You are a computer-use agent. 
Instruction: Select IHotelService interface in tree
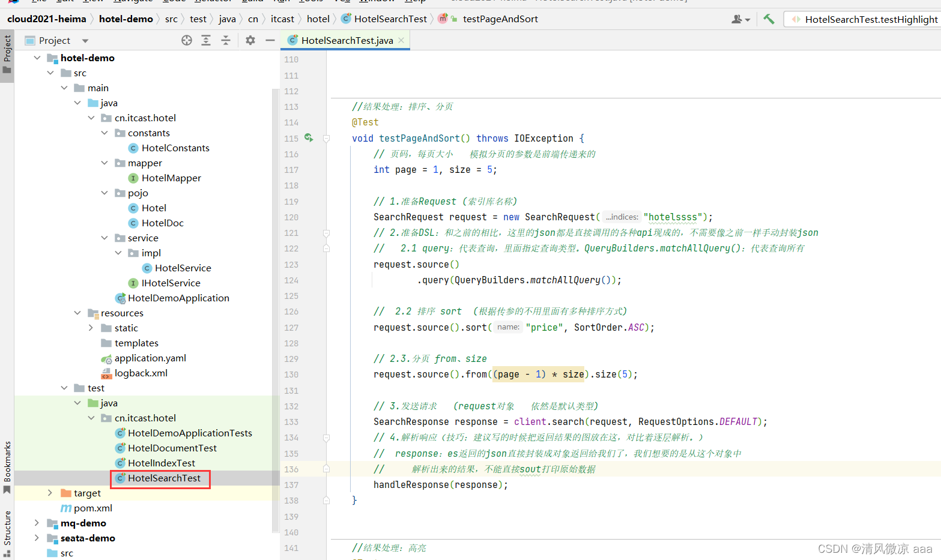pyautogui.click(x=171, y=283)
